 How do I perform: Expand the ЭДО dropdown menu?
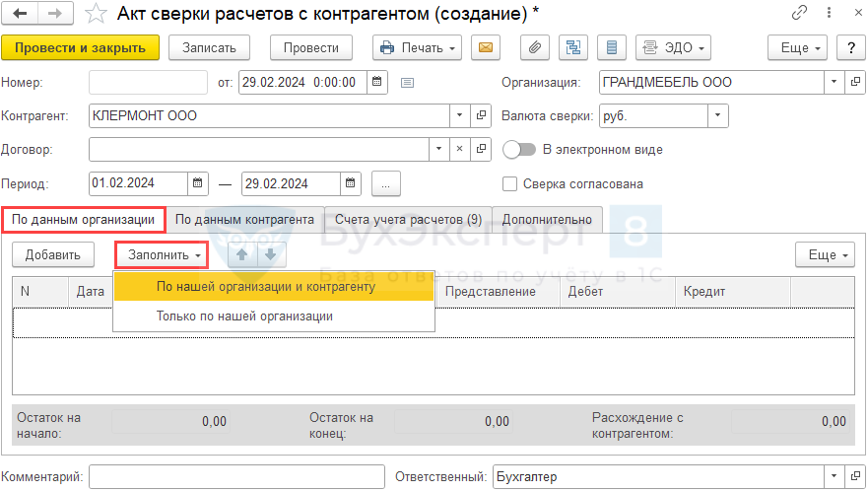tap(674, 47)
